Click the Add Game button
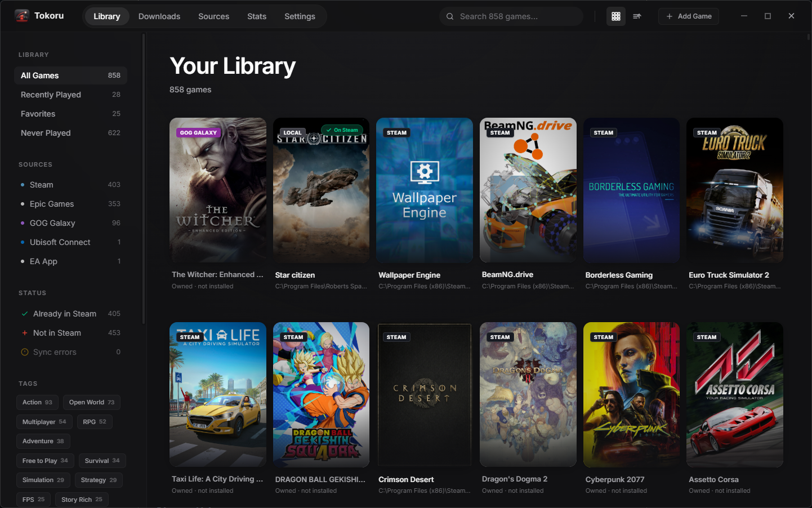Image resolution: width=812 pixels, height=508 pixels. point(689,16)
